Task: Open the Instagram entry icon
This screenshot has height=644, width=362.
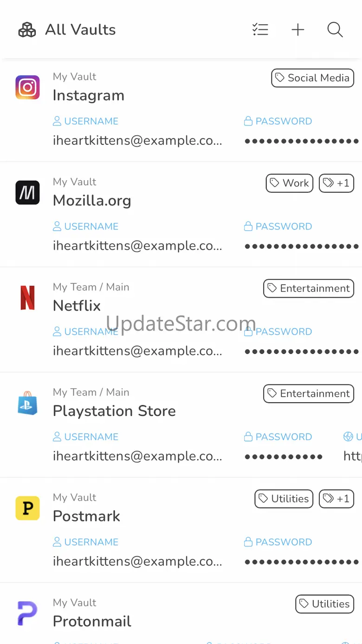Action: click(27, 87)
